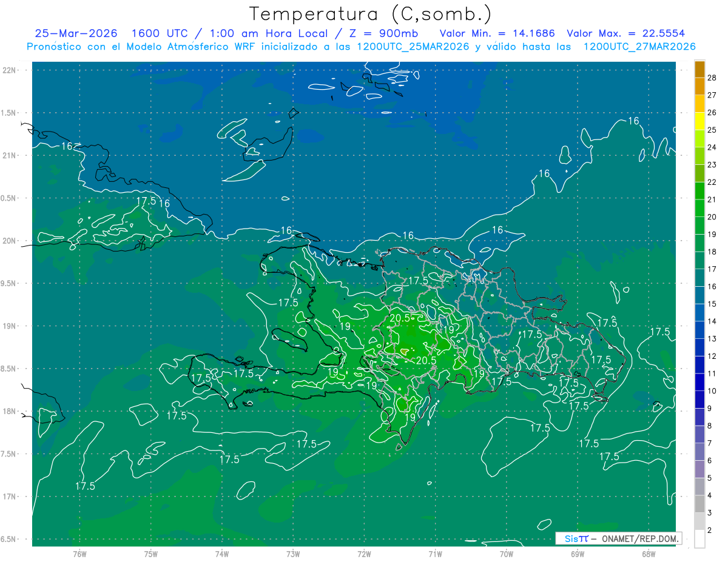Click the orange 28 degree color swatch
This screenshot has width=728, height=562.
pos(699,69)
